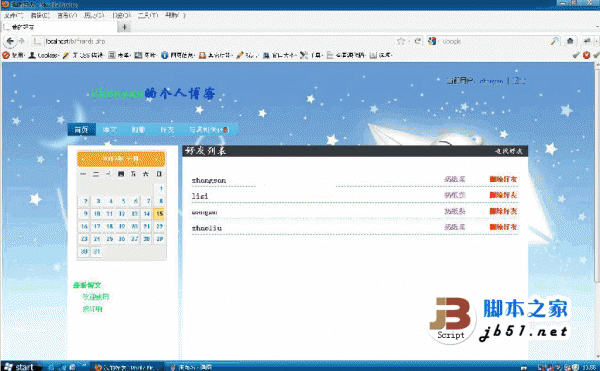Open the Options (选项) developer toolbar menu

(x=381, y=55)
